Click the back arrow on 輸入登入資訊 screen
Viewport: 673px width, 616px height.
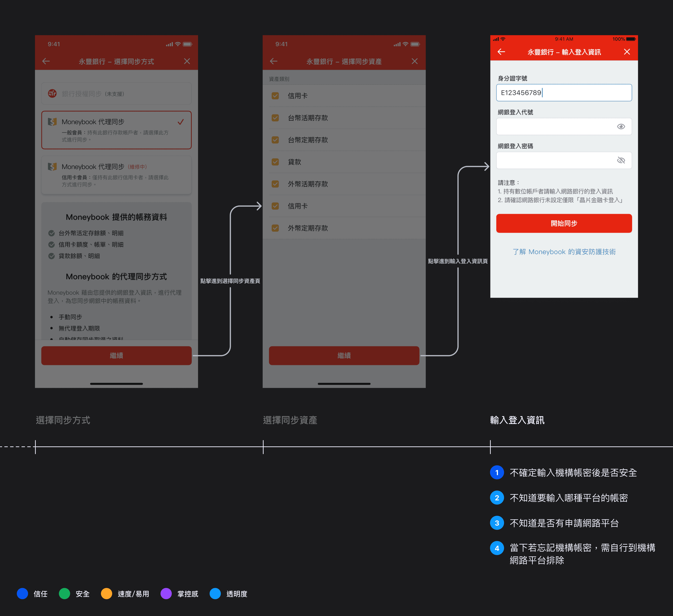click(501, 52)
